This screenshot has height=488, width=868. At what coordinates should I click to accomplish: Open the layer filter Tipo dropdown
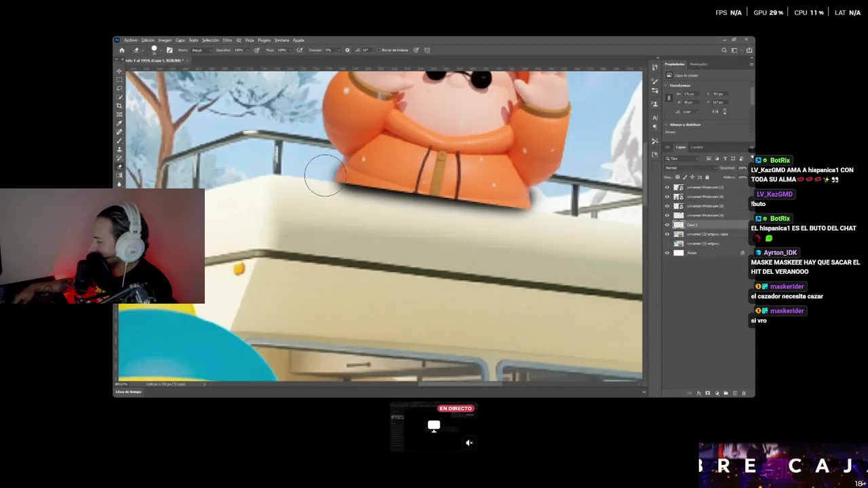682,159
